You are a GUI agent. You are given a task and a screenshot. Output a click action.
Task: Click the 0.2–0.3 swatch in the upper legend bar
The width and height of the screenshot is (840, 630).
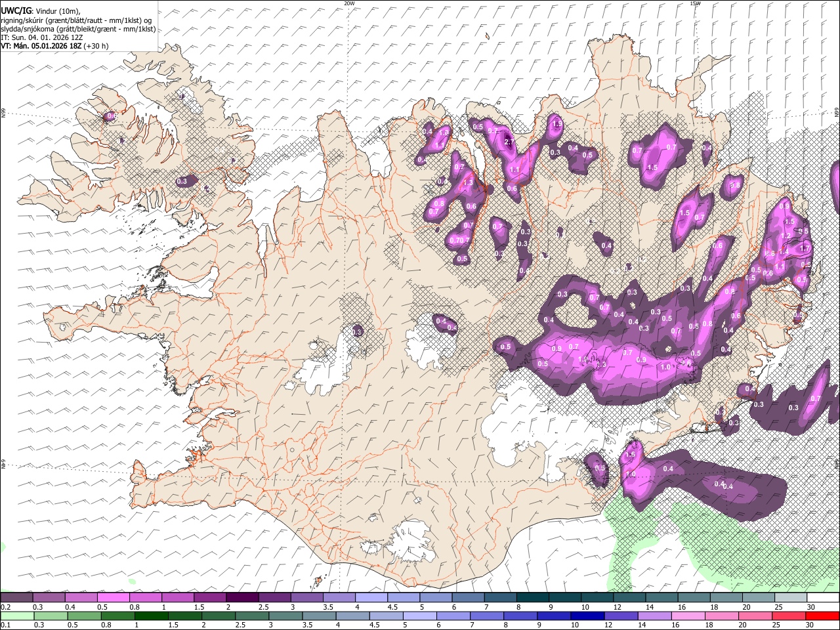pyautogui.click(x=17, y=598)
